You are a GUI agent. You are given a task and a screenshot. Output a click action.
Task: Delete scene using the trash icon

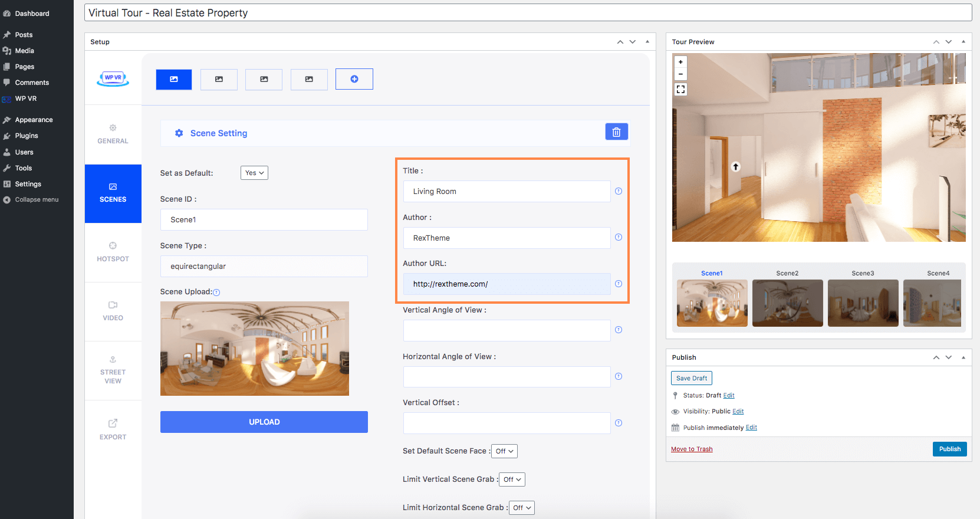616,132
